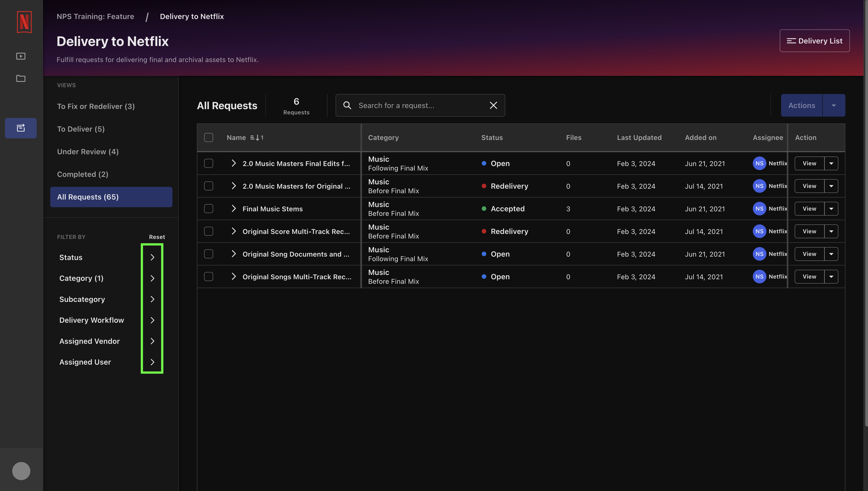Click the Actions button

[x=802, y=105]
